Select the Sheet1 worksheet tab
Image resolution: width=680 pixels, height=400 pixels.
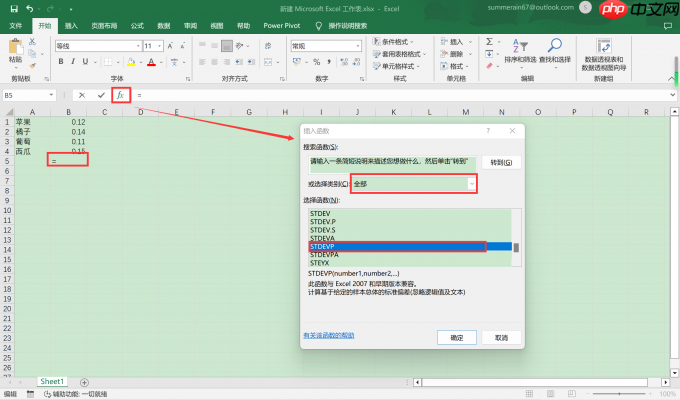click(x=52, y=382)
